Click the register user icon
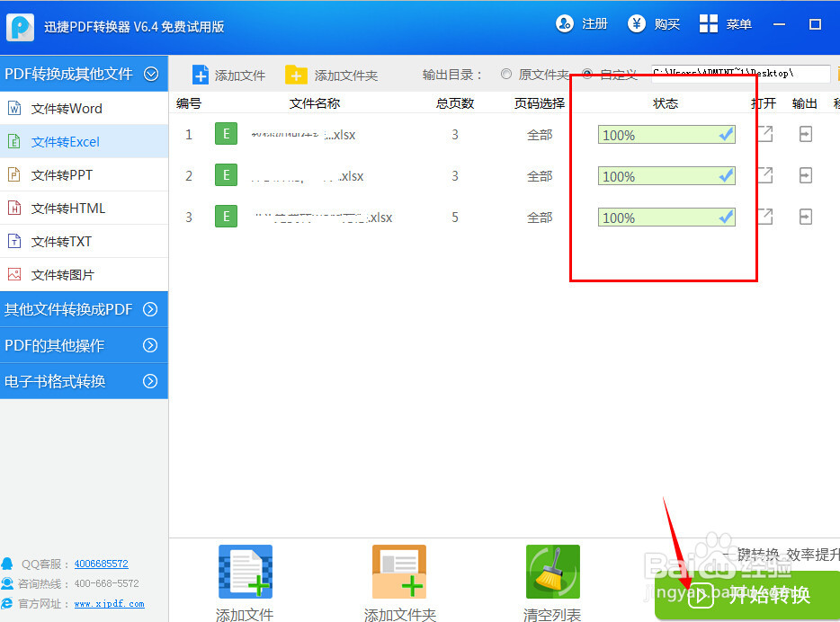840x622 pixels. point(564,24)
